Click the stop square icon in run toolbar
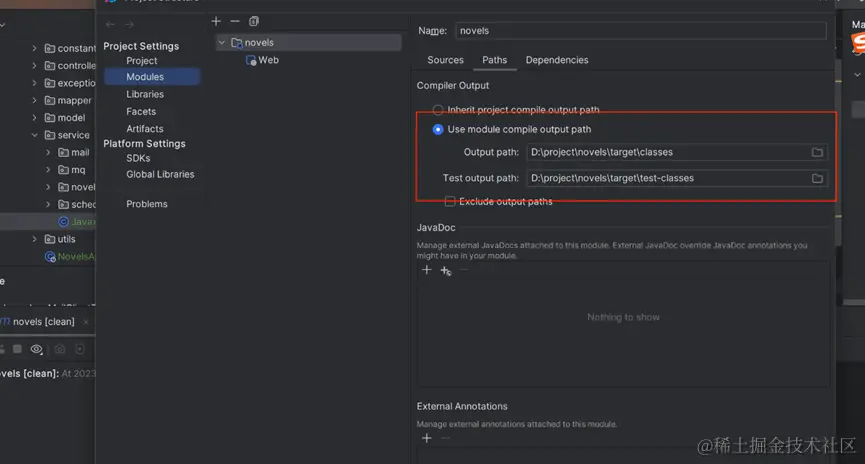This screenshot has height=464, width=865. tap(17, 349)
